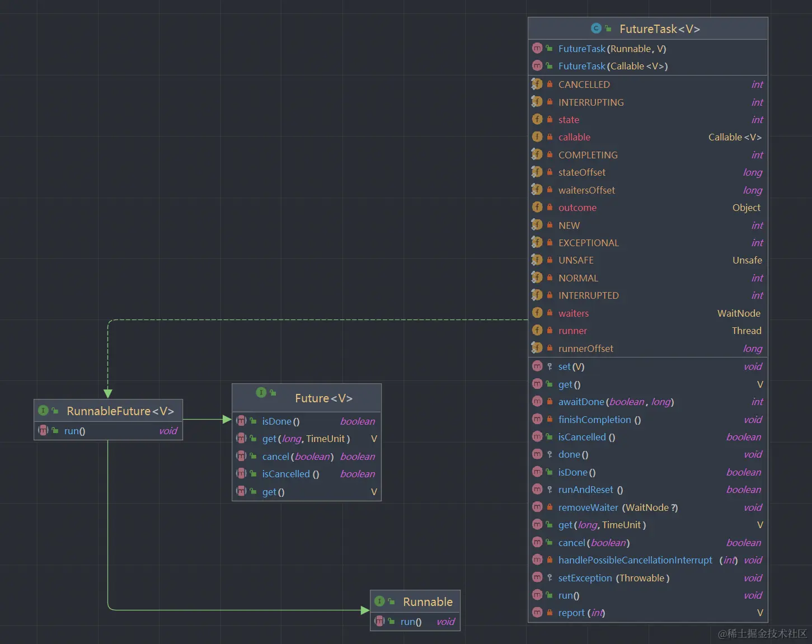
Task: Click the Object type of the outcome field
Action: click(x=747, y=208)
